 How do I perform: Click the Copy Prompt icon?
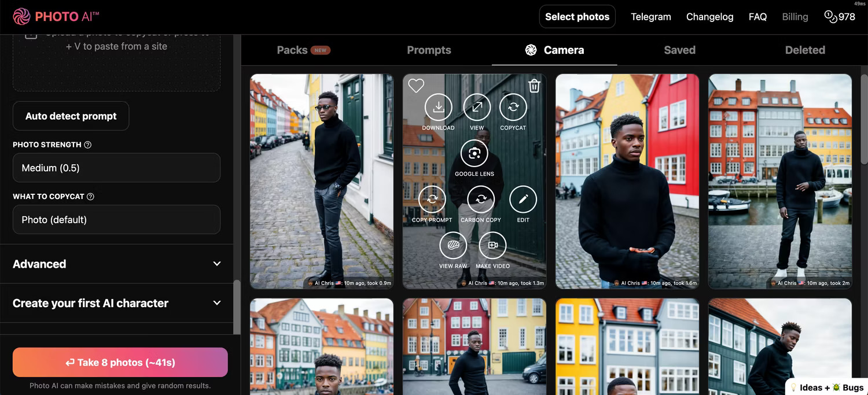click(432, 199)
